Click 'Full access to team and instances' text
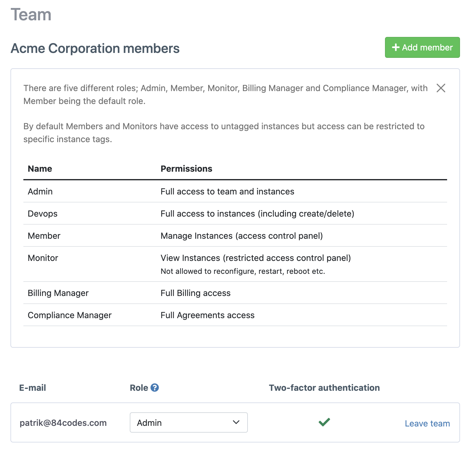This screenshot has height=456, width=476. pyautogui.click(x=227, y=191)
